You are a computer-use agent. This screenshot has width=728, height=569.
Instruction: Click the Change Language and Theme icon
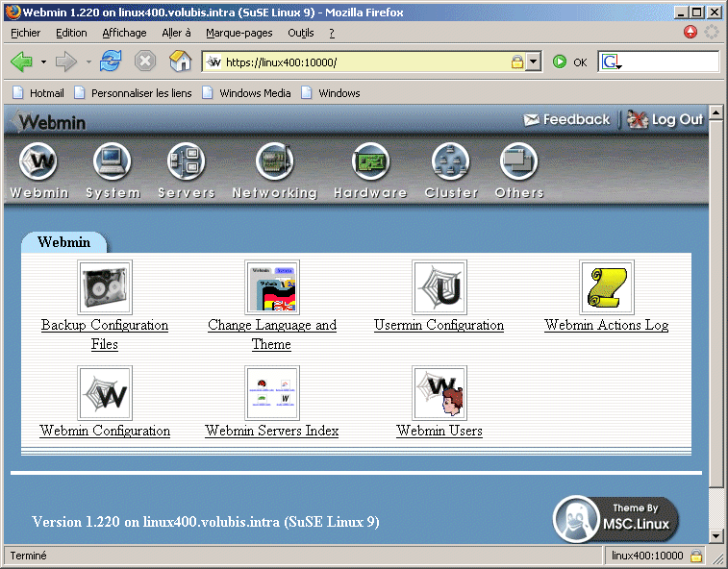point(272,287)
